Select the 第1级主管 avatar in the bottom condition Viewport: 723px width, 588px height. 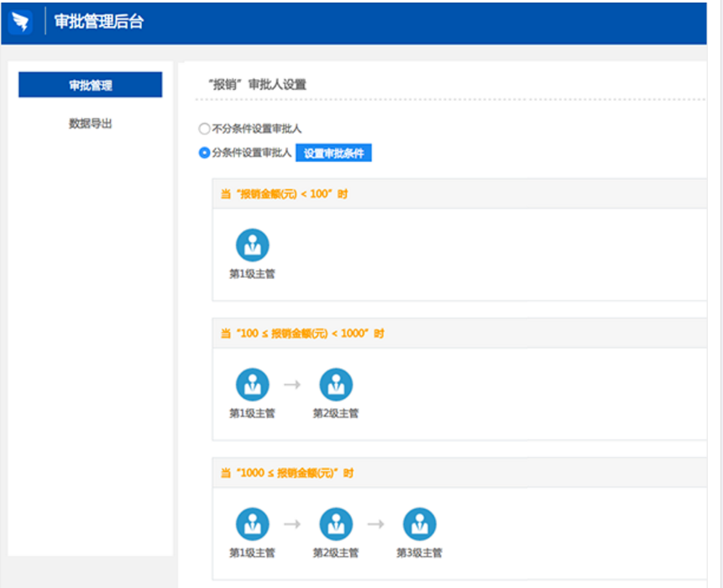coord(252,522)
